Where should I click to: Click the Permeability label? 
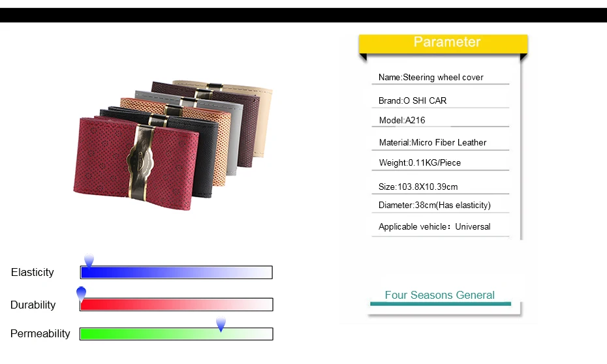click(40, 333)
